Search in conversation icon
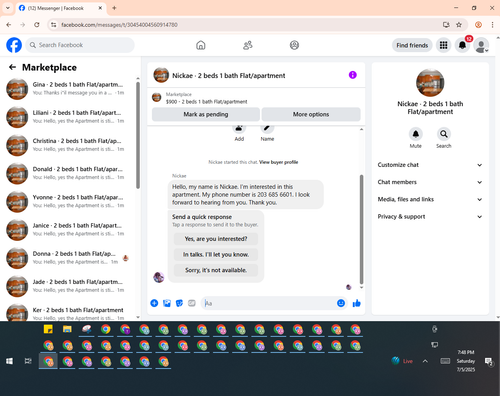 click(444, 134)
